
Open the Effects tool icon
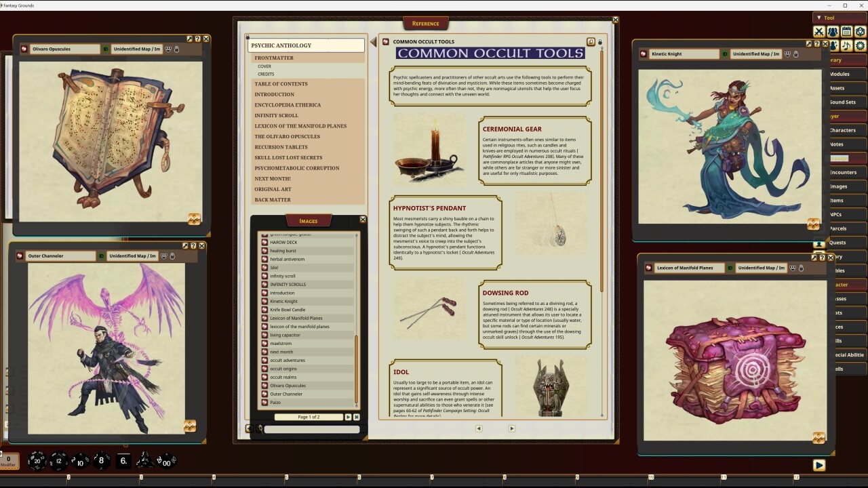click(x=834, y=45)
